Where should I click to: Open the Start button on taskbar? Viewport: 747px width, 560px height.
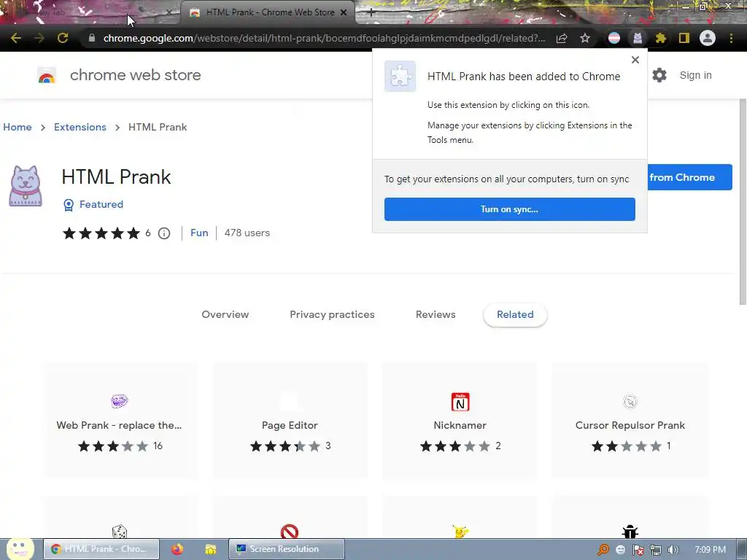pyautogui.click(x=20, y=548)
